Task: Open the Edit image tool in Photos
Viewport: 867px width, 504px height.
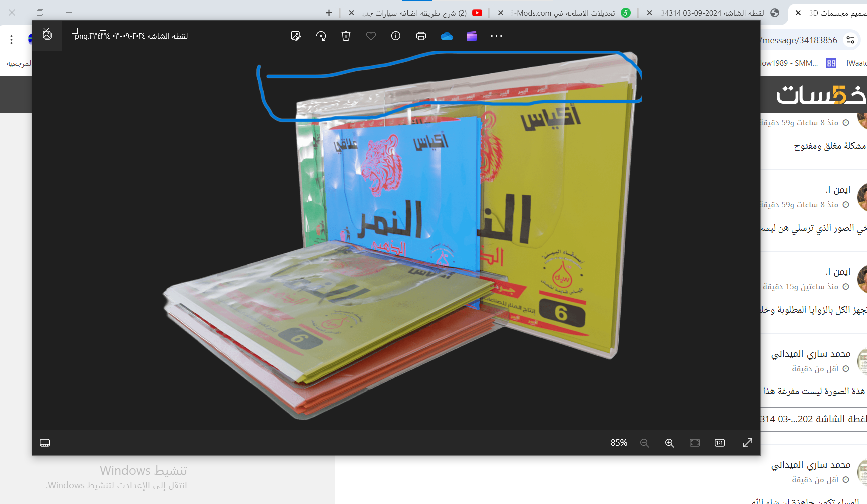Action: coord(296,36)
